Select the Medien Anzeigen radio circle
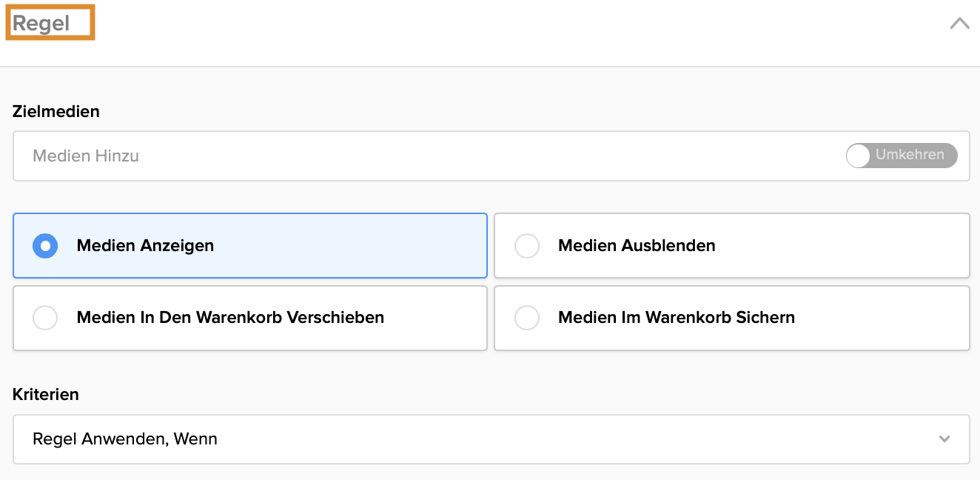The height and width of the screenshot is (480, 980). coord(45,246)
